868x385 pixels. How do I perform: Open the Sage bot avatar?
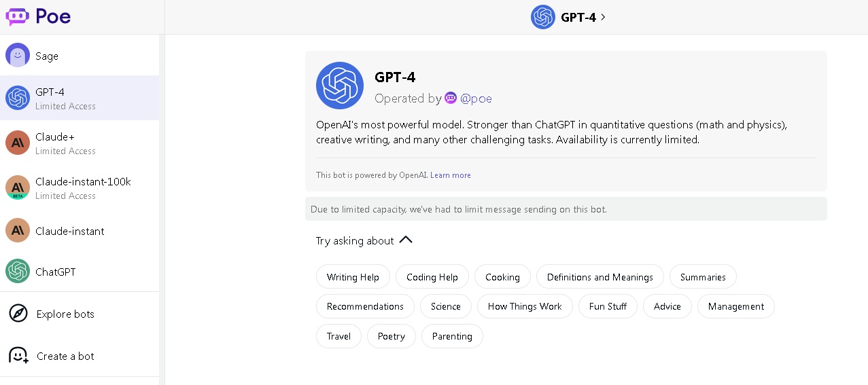coord(18,55)
